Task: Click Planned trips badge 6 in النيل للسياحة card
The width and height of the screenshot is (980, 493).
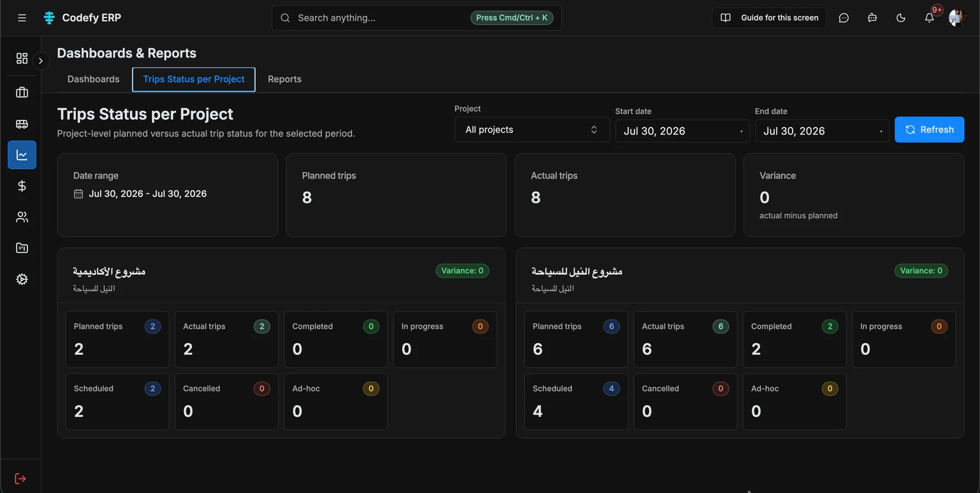Action: click(611, 326)
